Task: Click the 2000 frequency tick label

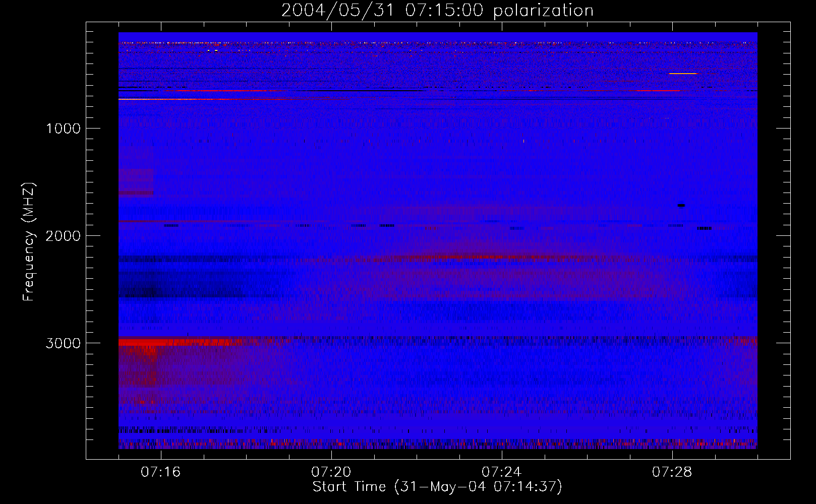Action: pyautogui.click(x=63, y=236)
